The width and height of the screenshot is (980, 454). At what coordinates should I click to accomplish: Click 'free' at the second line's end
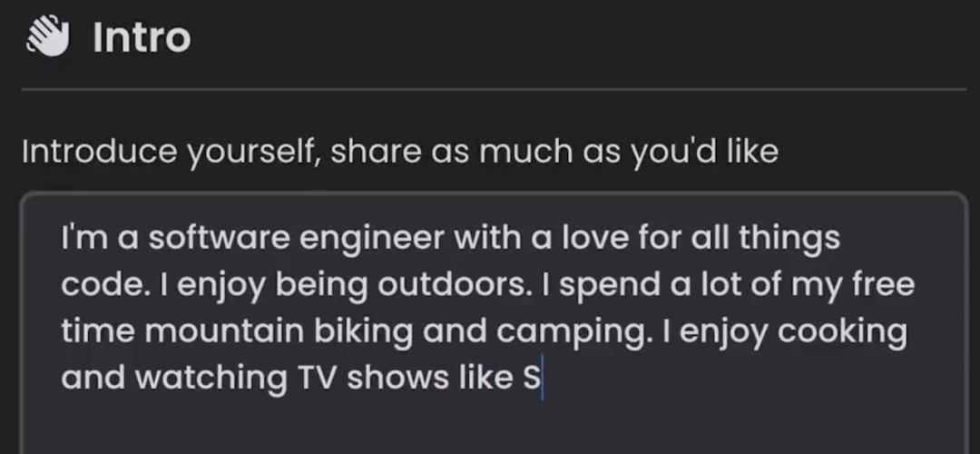pyautogui.click(x=883, y=284)
